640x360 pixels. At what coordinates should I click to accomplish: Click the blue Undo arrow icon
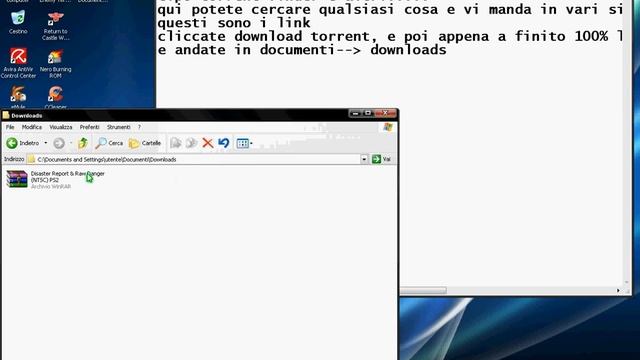coord(223,143)
